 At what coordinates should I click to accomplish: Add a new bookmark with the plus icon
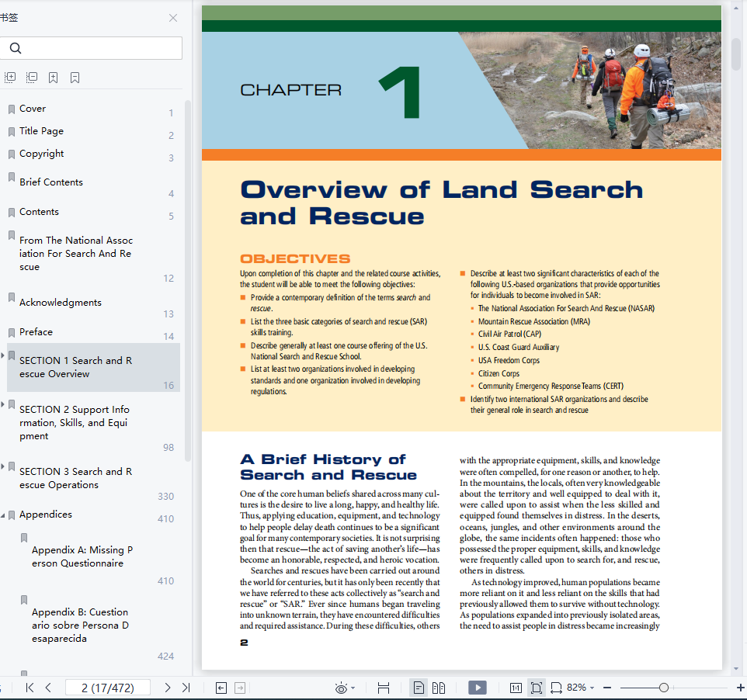54,77
